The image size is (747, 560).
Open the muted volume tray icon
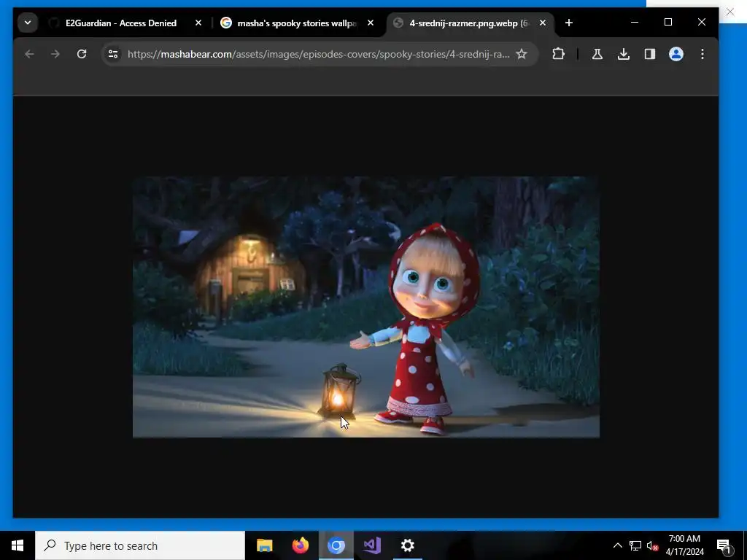pyautogui.click(x=652, y=545)
